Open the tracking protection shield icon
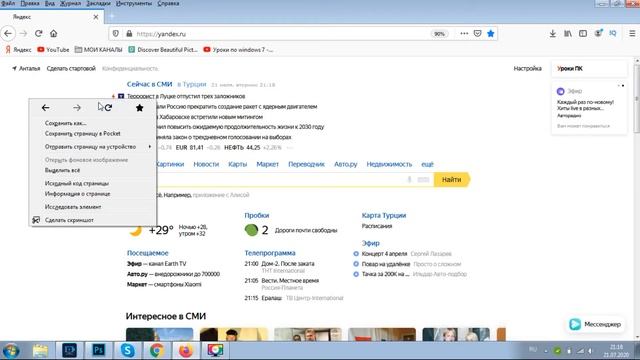Image resolution: width=640 pixels, height=360 pixels. point(116,34)
